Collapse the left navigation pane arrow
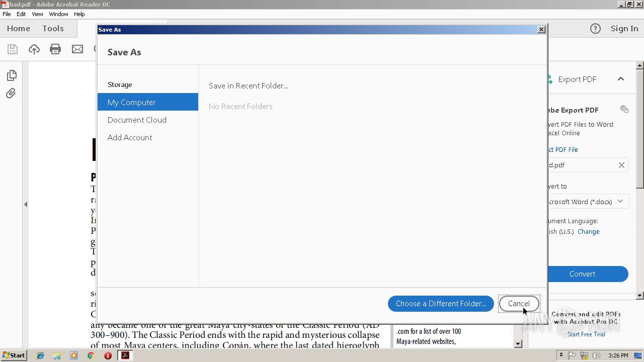The image size is (644, 362). click(26, 204)
